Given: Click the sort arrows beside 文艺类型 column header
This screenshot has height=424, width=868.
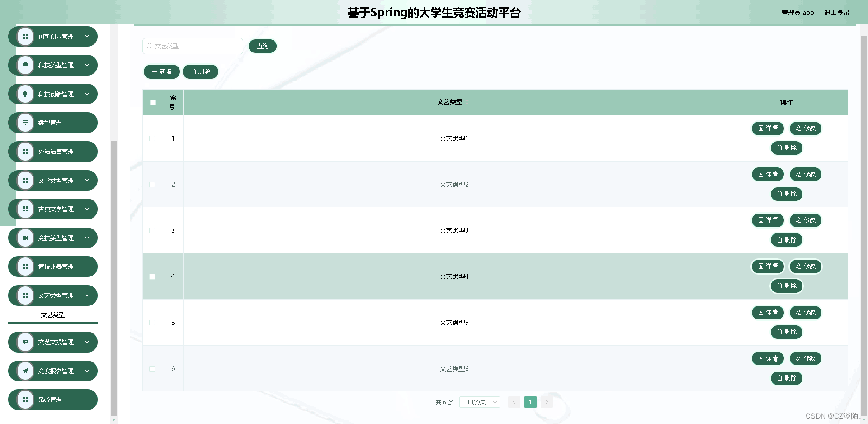Looking at the screenshot, I should click(467, 102).
